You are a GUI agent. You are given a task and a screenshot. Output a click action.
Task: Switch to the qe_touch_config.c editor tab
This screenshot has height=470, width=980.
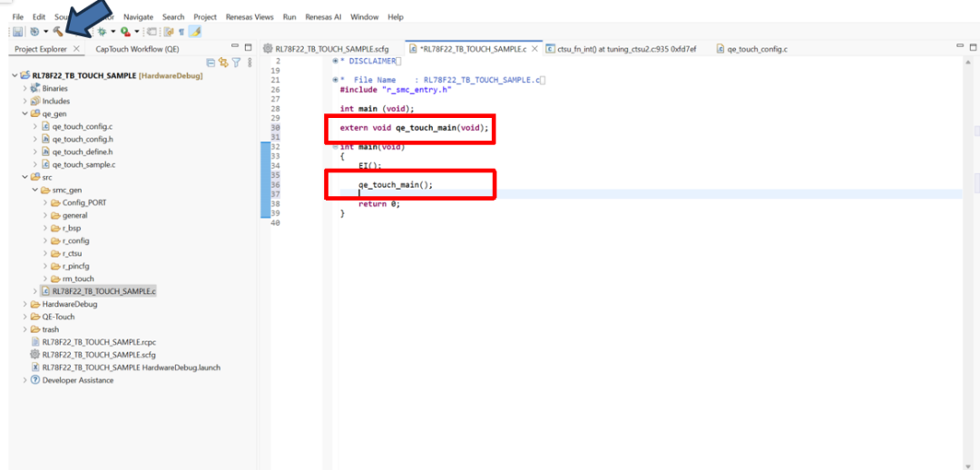coord(756,49)
